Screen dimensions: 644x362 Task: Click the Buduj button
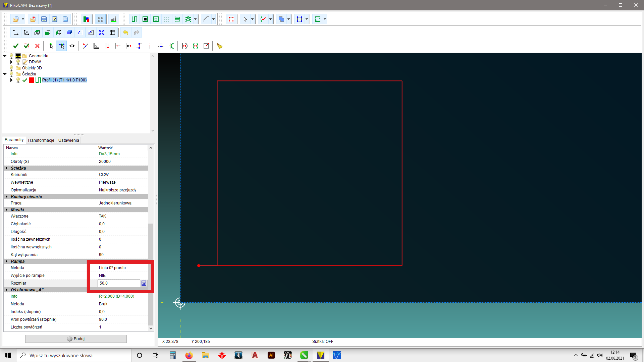[76, 339]
